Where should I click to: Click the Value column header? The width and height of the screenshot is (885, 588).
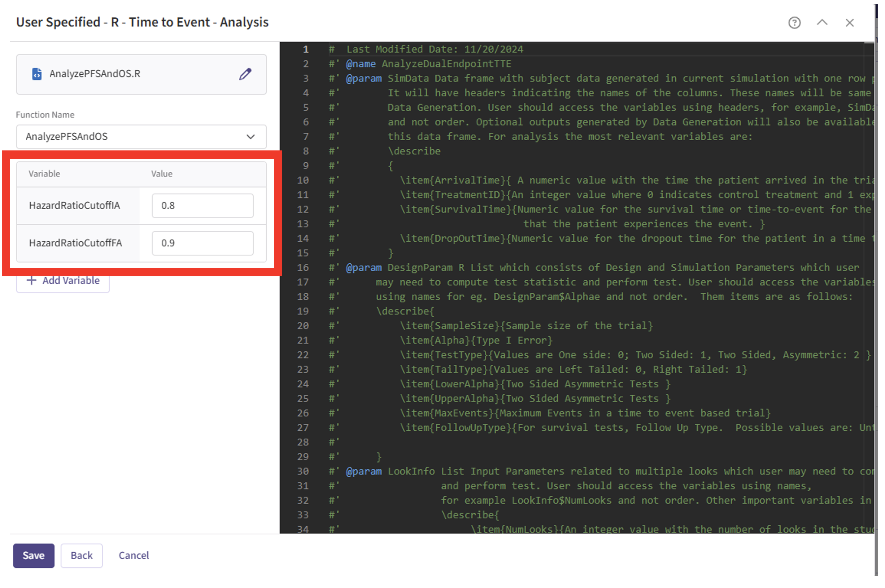coord(162,174)
